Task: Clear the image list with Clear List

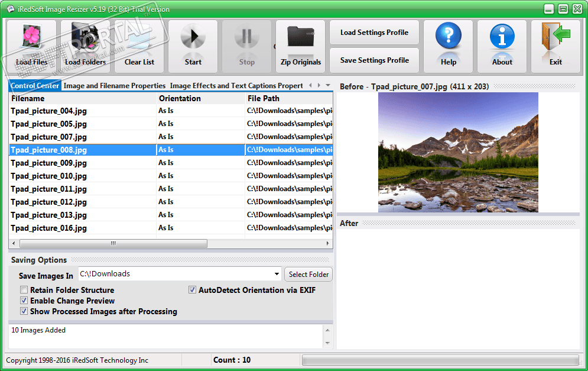Action: click(x=139, y=46)
